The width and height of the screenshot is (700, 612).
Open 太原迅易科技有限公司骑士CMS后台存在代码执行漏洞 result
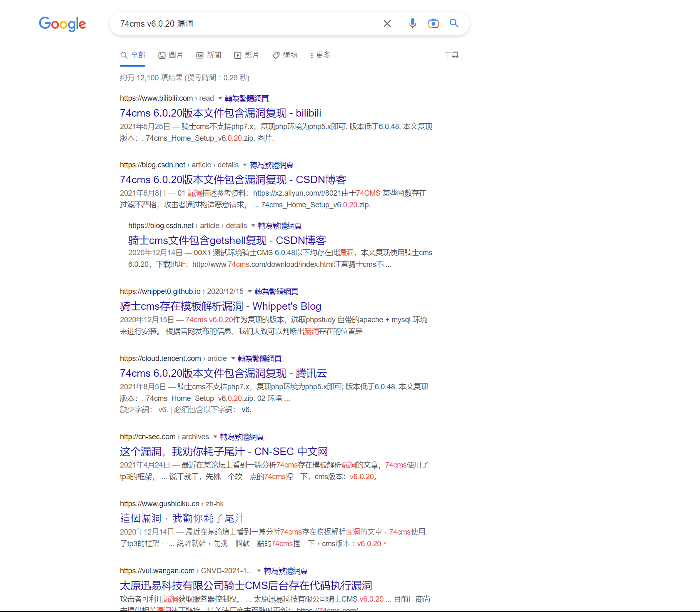click(246, 585)
